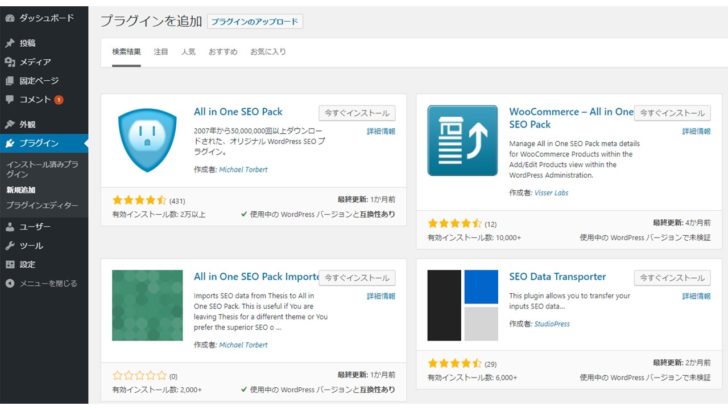
Task: Collapse sidebar with メニューを閉じる
Action: coord(48,283)
